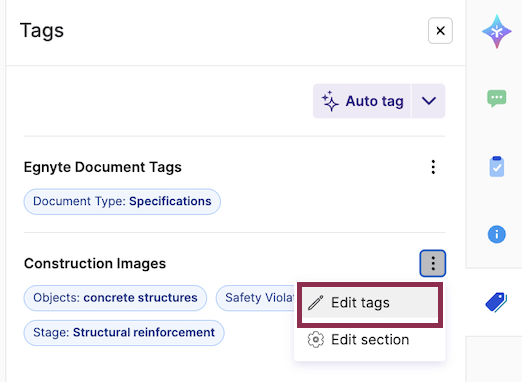
Task: Click Document Type: Specifications tag
Action: pyautogui.click(x=122, y=202)
